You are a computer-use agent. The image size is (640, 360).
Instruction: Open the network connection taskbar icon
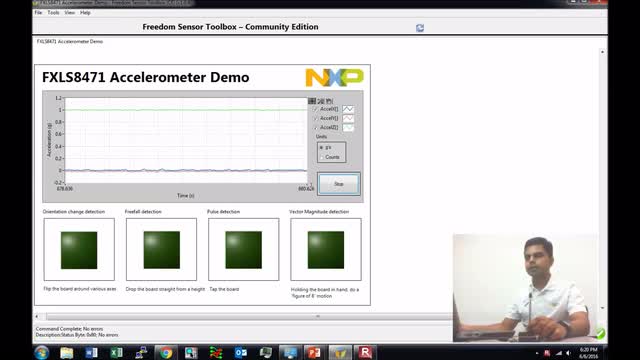[141, 353]
